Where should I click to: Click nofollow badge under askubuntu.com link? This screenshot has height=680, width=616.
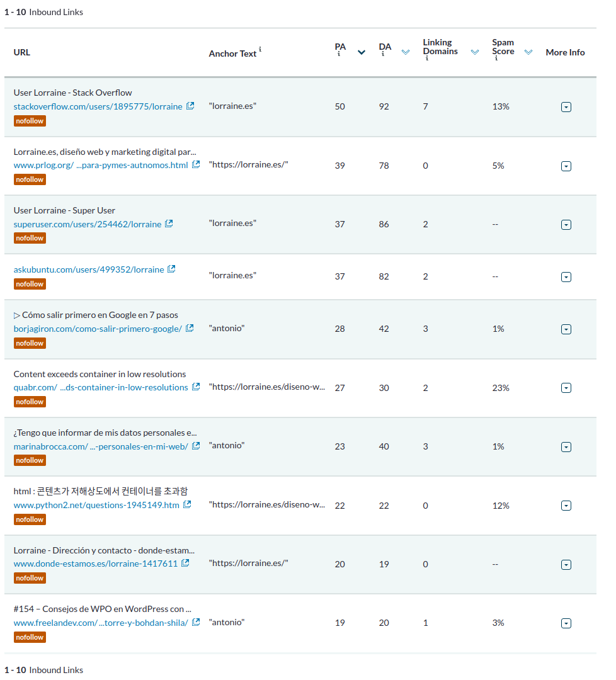tap(30, 284)
